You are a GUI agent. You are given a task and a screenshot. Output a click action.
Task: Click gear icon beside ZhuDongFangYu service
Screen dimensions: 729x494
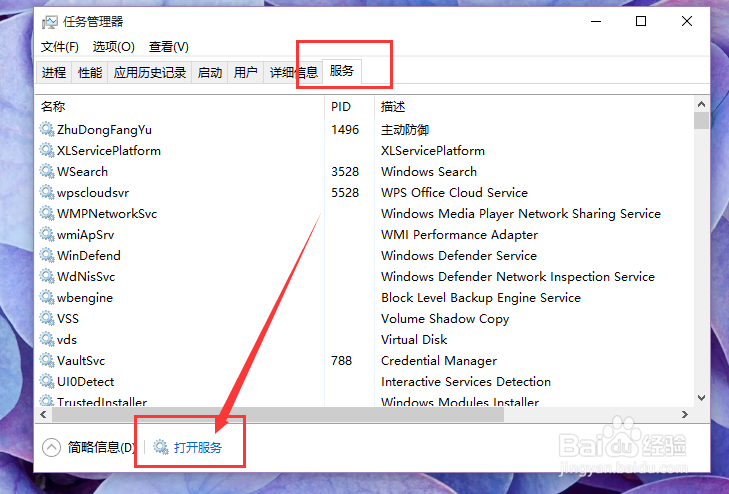point(46,129)
